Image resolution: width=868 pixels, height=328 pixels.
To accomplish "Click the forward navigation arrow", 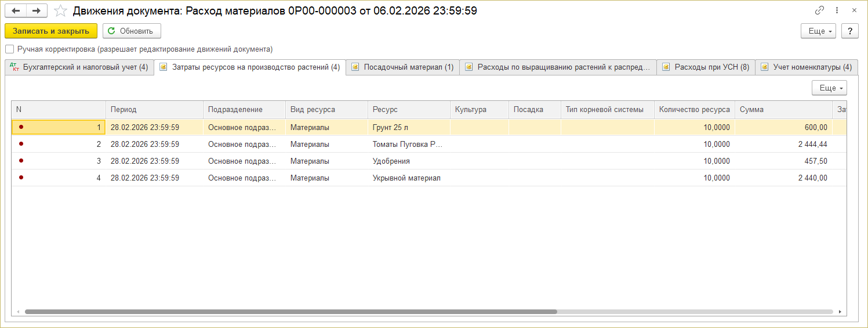I will click(x=36, y=10).
